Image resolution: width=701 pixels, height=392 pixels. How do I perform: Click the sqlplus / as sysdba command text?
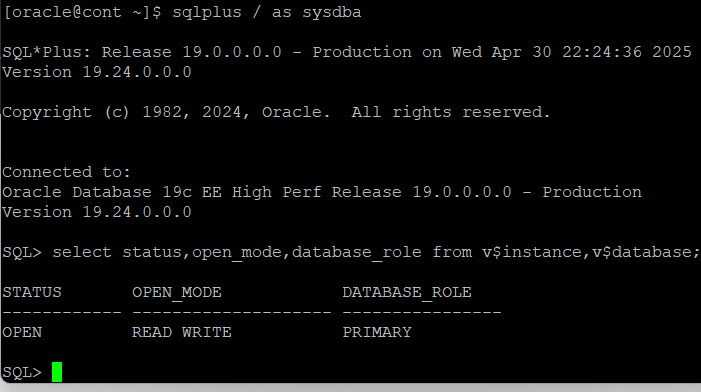(267, 13)
